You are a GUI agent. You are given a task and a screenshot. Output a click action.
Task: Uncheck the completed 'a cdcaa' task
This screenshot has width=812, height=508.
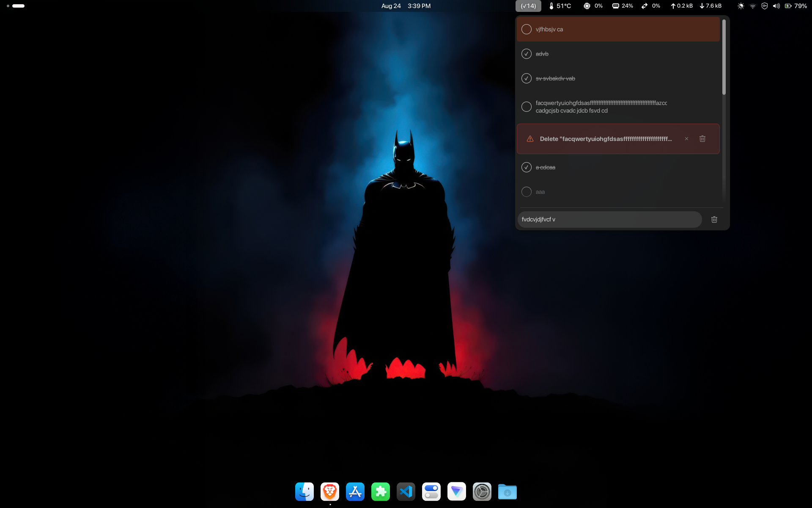click(x=527, y=167)
